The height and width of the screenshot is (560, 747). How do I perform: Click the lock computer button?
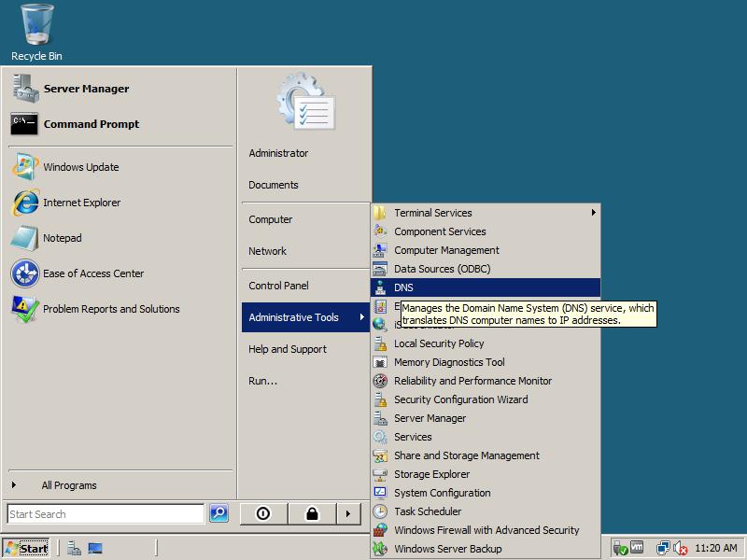click(x=312, y=514)
